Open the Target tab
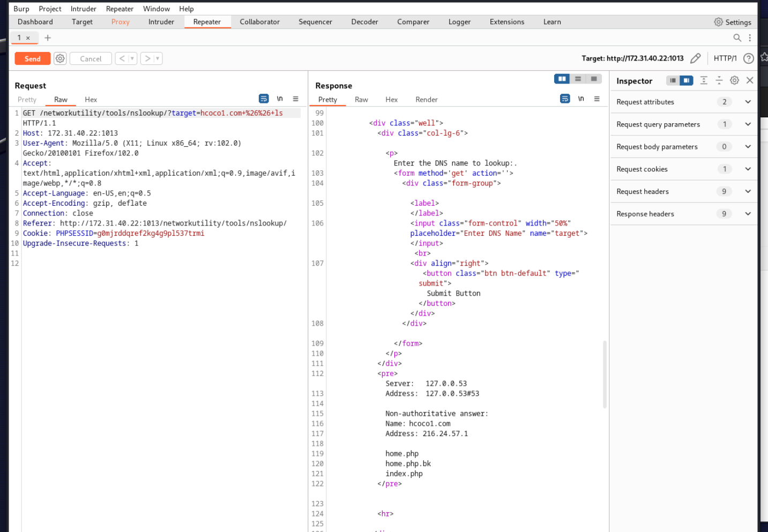 (82, 22)
